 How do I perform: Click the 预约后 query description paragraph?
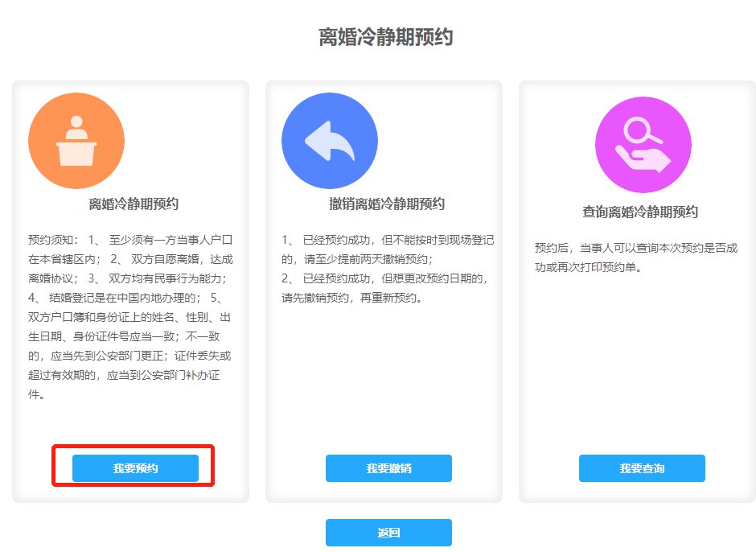tap(636, 257)
